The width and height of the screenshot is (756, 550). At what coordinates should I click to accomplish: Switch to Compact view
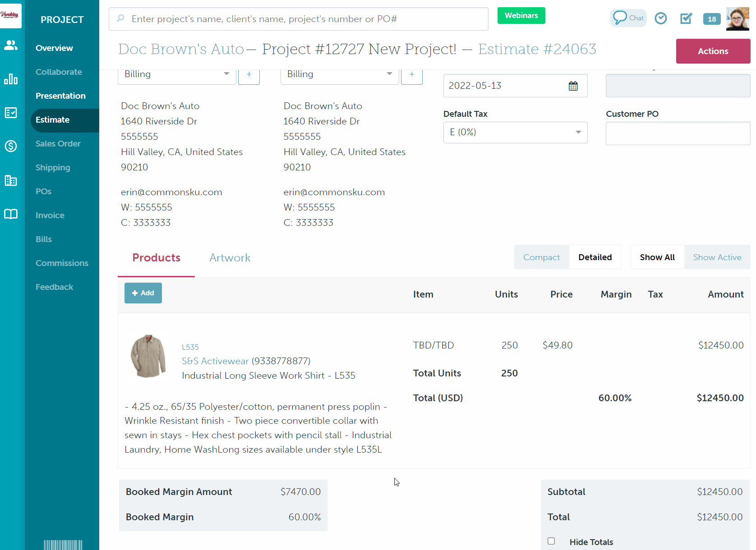pos(541,257)
